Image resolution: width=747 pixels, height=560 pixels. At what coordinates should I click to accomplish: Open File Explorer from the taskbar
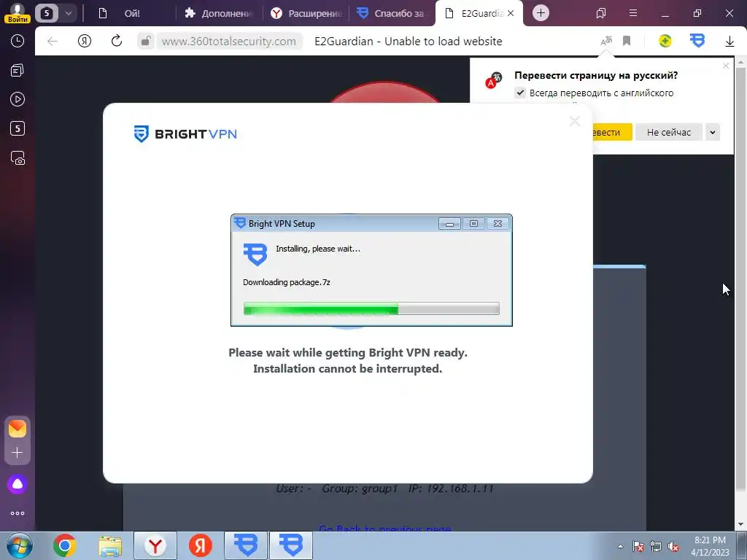[x=110, y=545]
